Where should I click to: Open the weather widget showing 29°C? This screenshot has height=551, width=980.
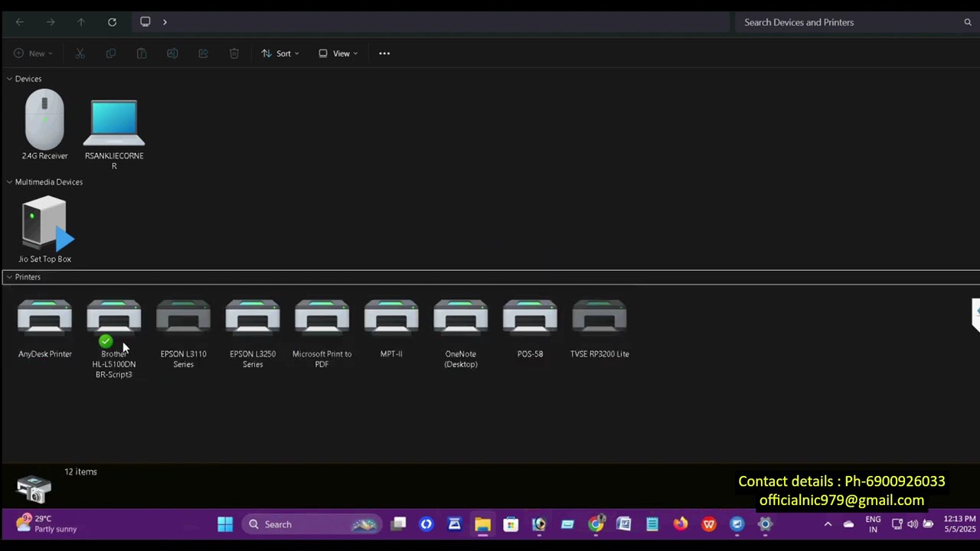click(x=47, y=524)
